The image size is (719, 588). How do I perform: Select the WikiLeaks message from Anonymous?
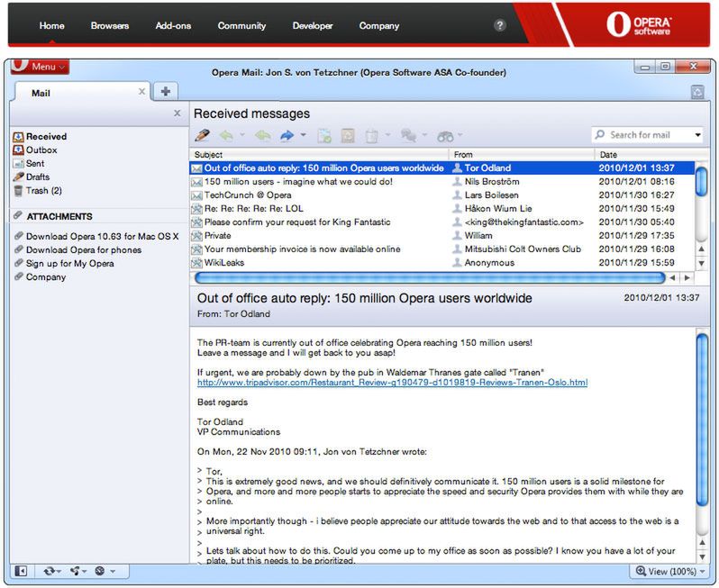coord(442,263)
